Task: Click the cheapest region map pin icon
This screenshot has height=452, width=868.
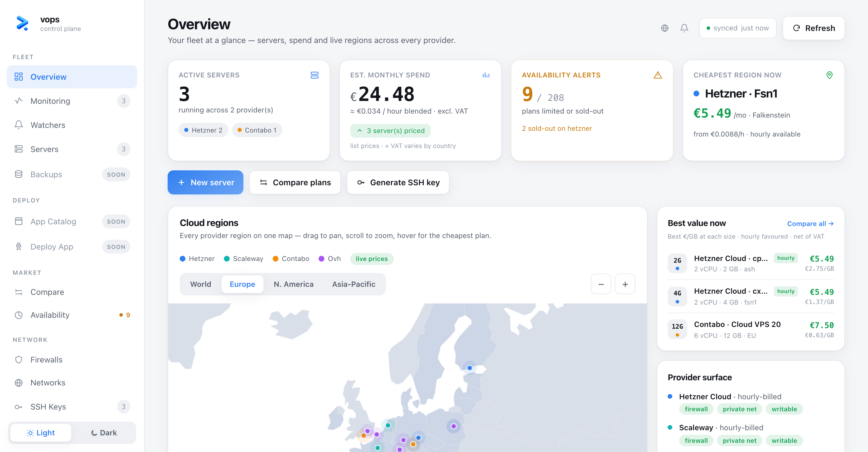Action: (829, 75)
